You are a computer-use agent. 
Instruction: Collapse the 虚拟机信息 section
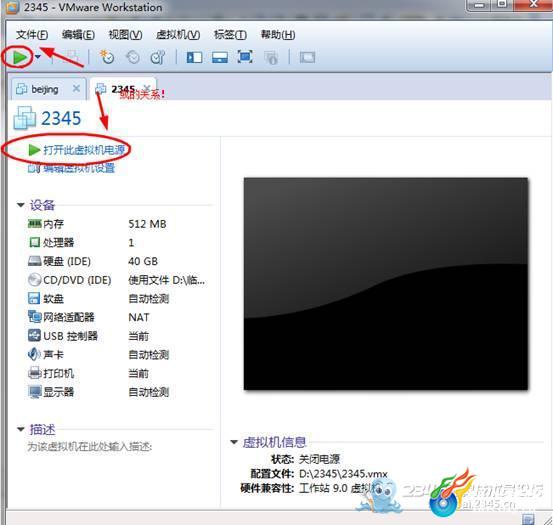(x=234, y=442)
